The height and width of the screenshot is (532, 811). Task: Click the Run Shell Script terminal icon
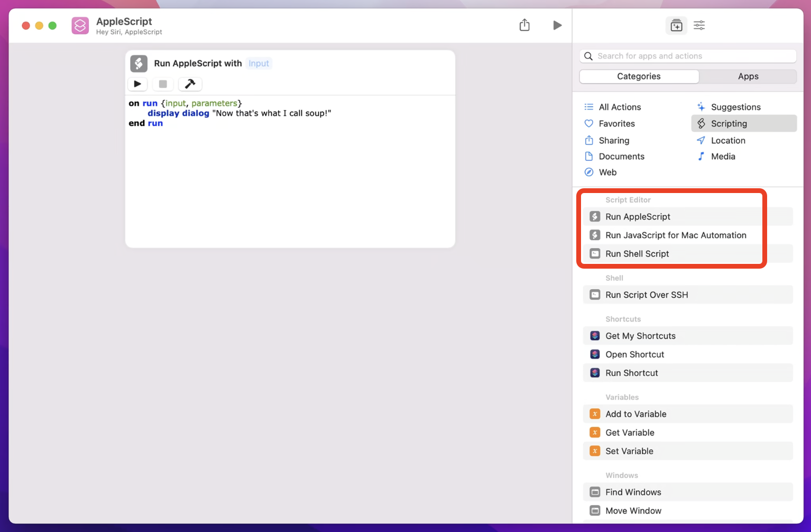point(595,253)
